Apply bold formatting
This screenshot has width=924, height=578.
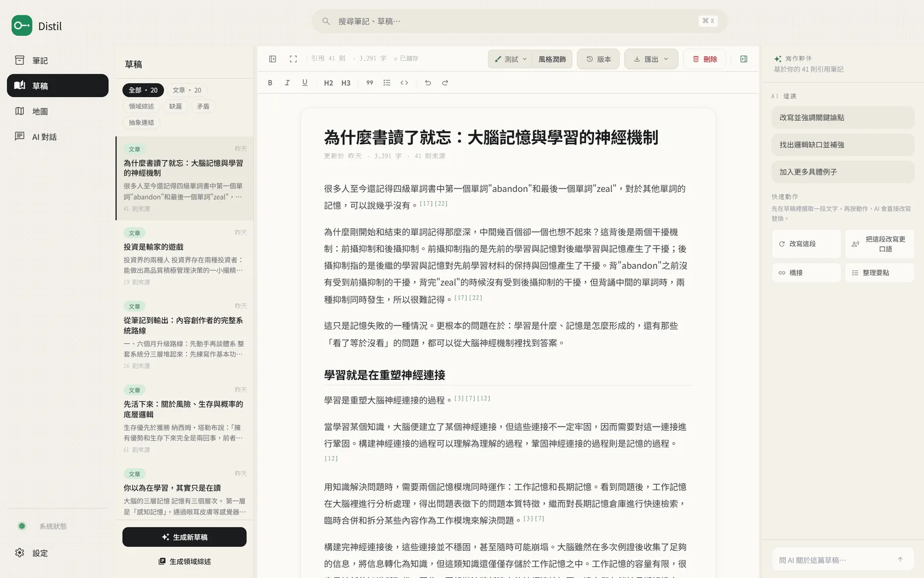coord(270,83)
